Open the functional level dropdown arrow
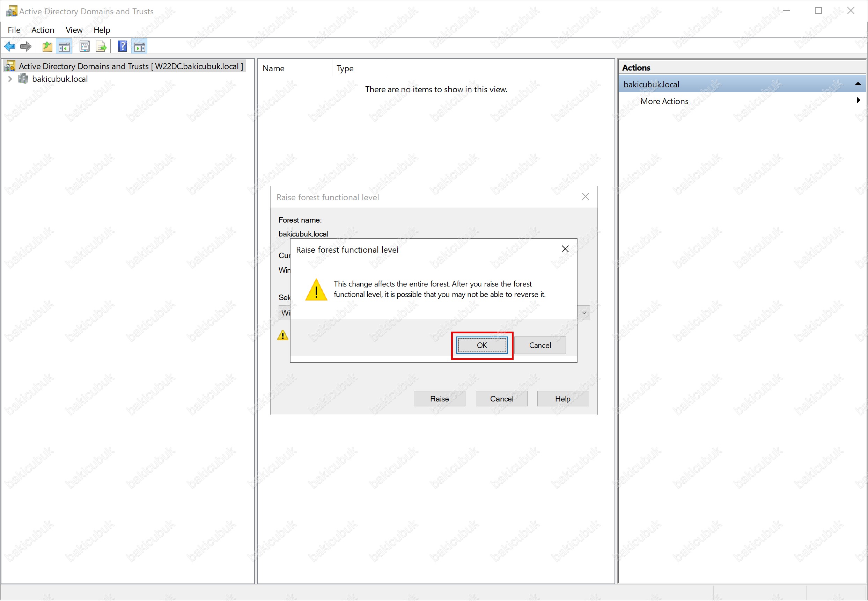Viewport: 868px width, 601px height. coord(584,313)
